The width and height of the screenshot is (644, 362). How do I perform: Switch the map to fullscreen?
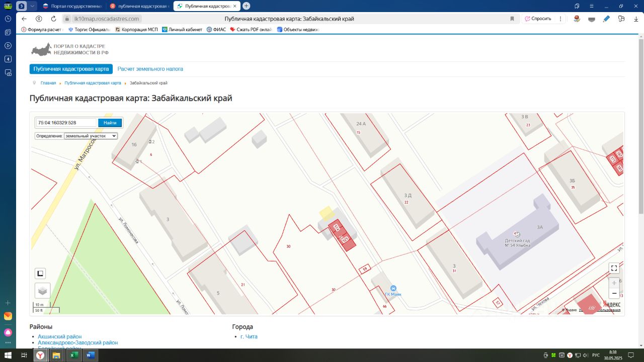pyautogui.click(x=614, y=268)
